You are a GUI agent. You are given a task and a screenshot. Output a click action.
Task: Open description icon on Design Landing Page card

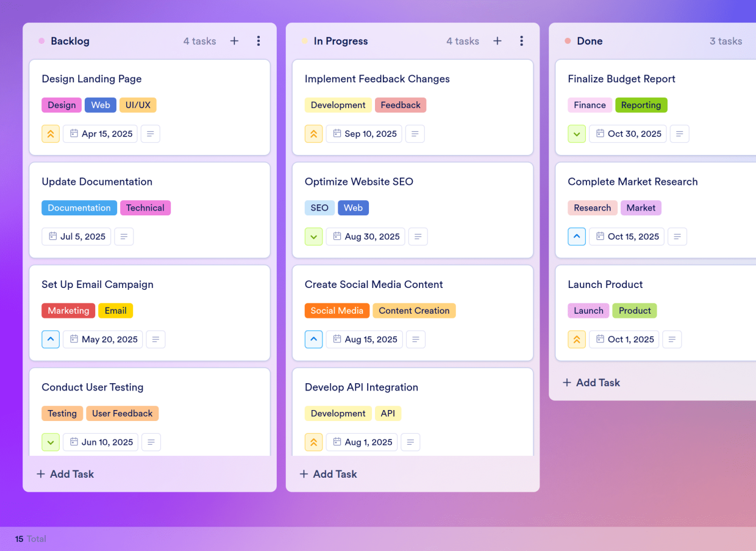(151, 134)
